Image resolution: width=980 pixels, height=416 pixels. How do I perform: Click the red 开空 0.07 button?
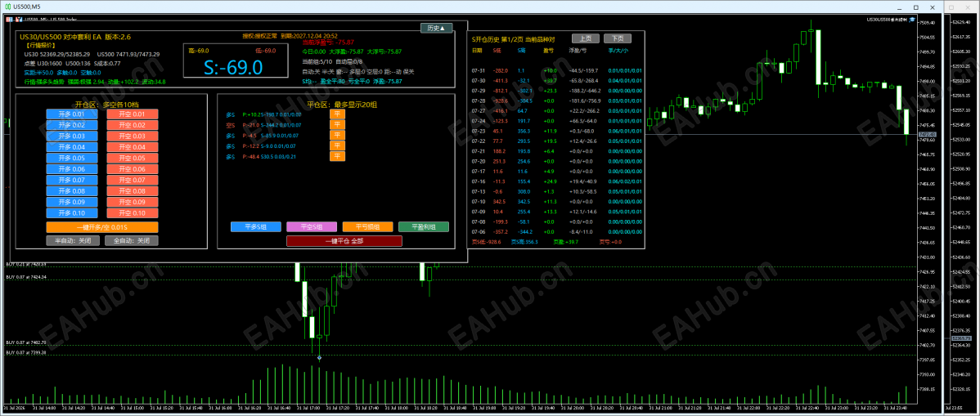(x=133, y=180)
